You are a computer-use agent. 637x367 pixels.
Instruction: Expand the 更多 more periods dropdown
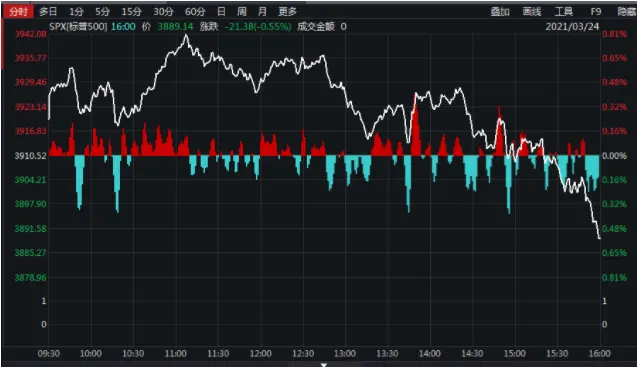(288, 12)
